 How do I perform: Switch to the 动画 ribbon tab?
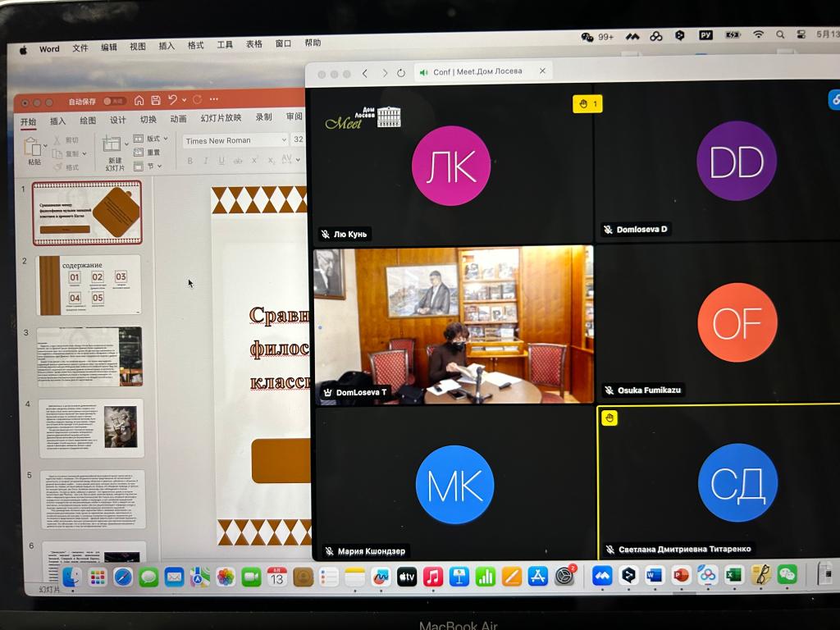coord(178,119)
